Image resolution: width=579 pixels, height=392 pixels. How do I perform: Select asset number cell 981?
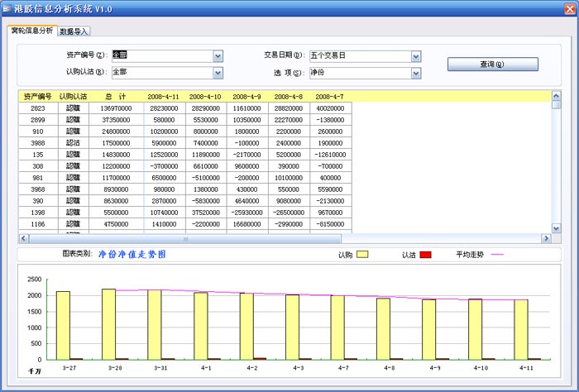coord(38,178)
